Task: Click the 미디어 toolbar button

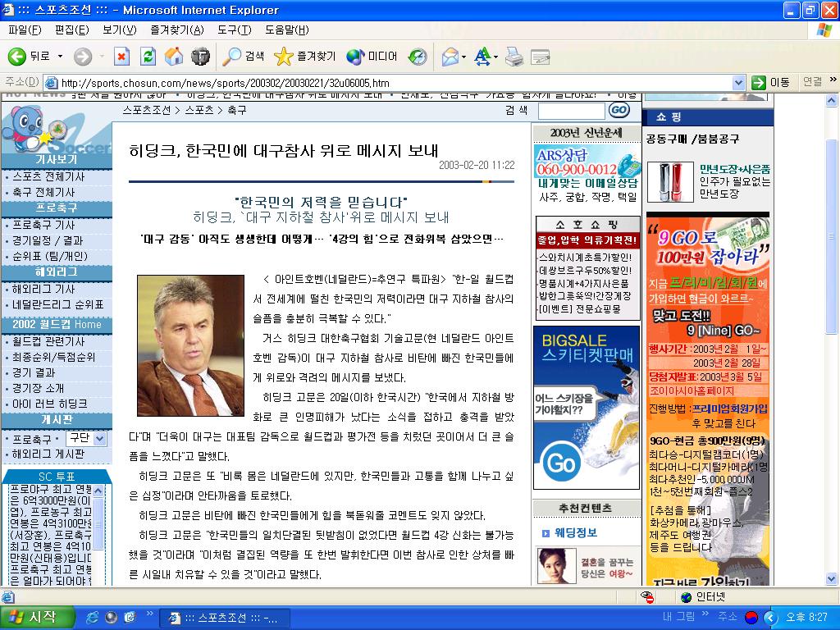Action: (372, 57)
